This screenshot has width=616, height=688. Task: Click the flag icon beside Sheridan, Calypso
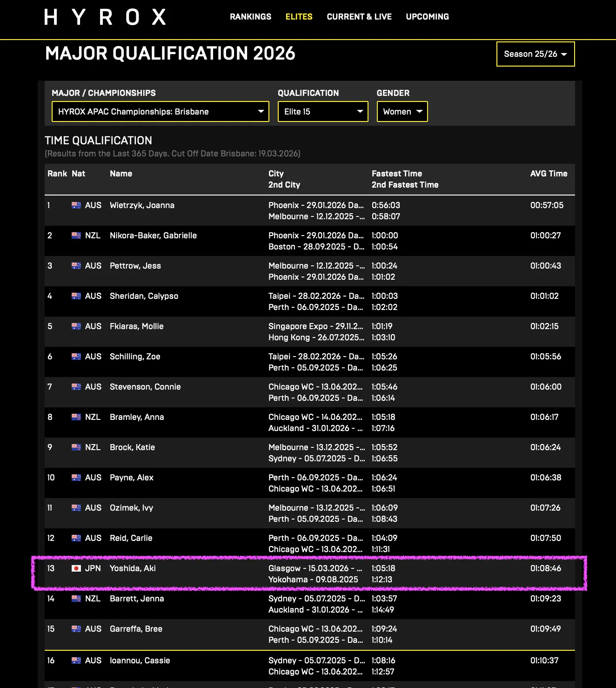(x=76, y=296)
